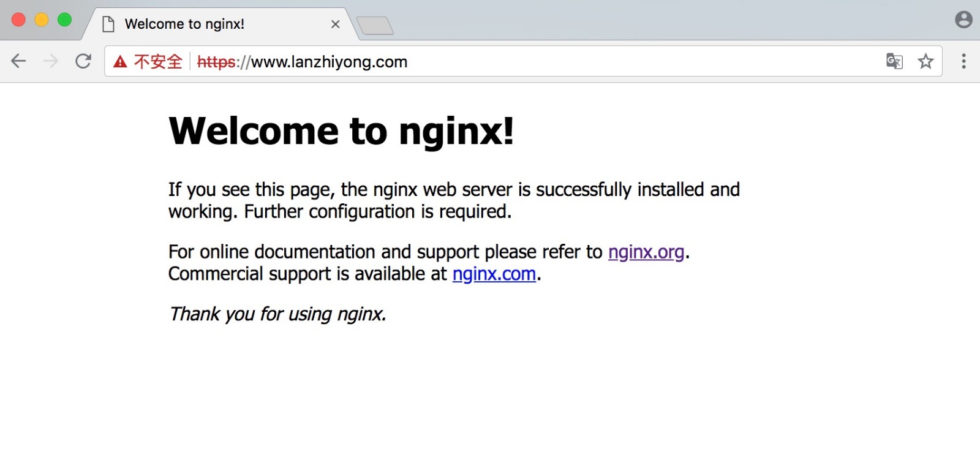Open the Google Translate icon
This screenshot has width=980, height=468.
[894, 61]
